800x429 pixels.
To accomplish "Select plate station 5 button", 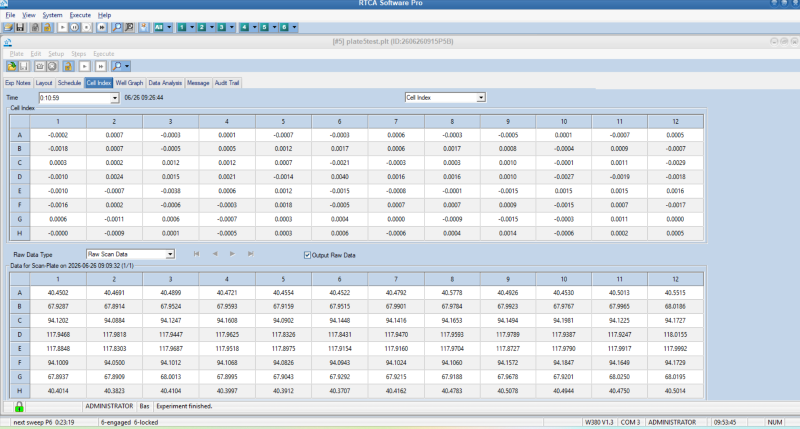I will coord(265,28).
